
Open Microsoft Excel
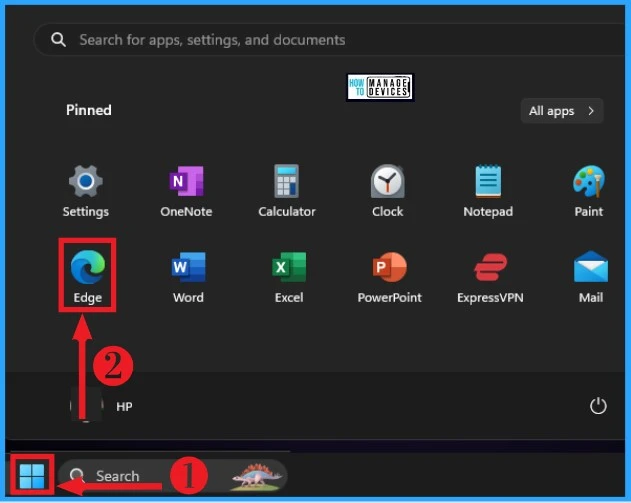coord(289,277)
